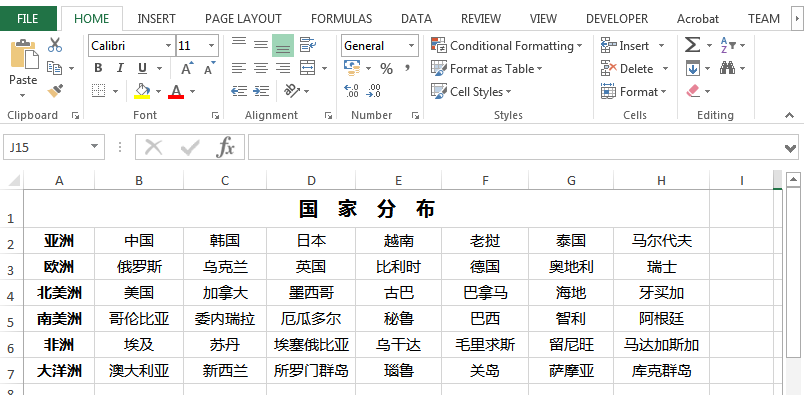Toggle the Bottom Align button

(283, 46)
